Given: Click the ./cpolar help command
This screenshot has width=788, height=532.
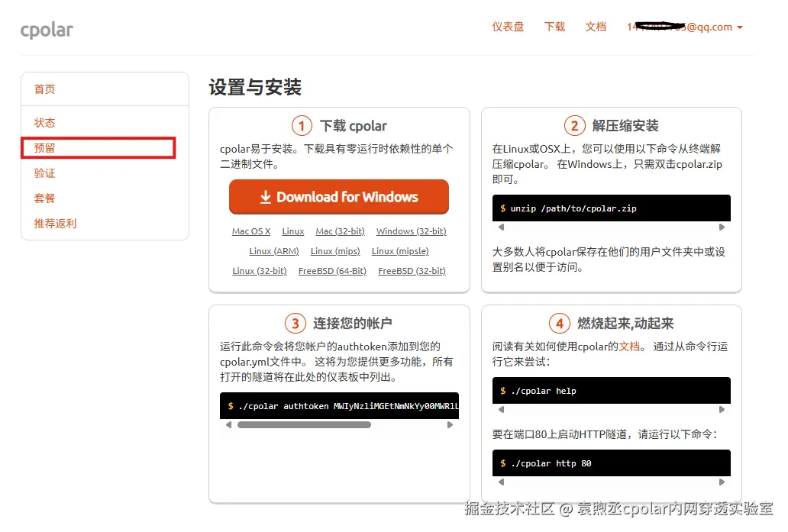Looking at the screenshot, I should [543, 391].
